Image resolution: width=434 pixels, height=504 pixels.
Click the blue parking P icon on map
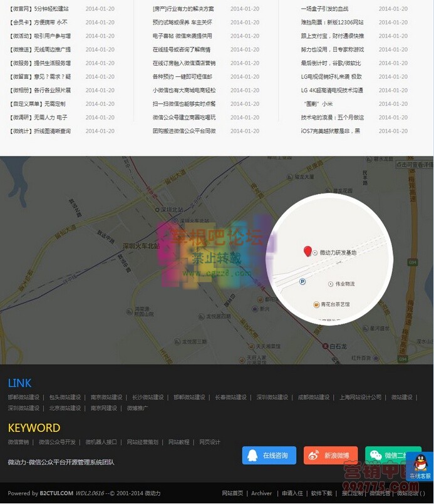pyautogui.click(x=302, y=282)
